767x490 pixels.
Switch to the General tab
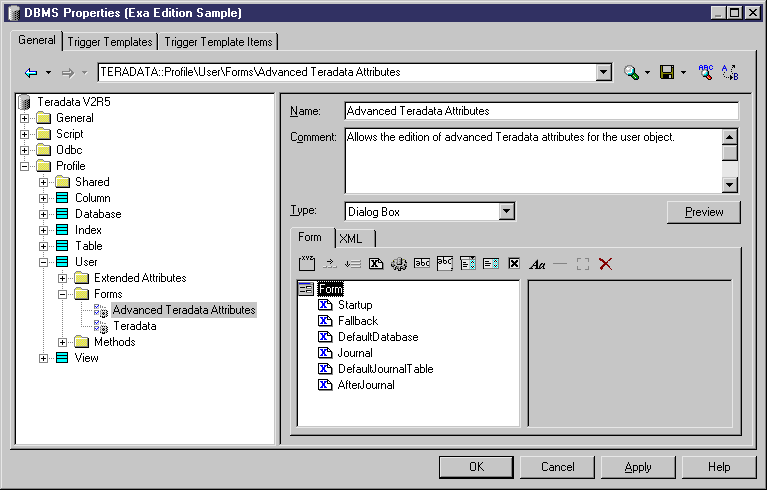[x=37, y=40]
